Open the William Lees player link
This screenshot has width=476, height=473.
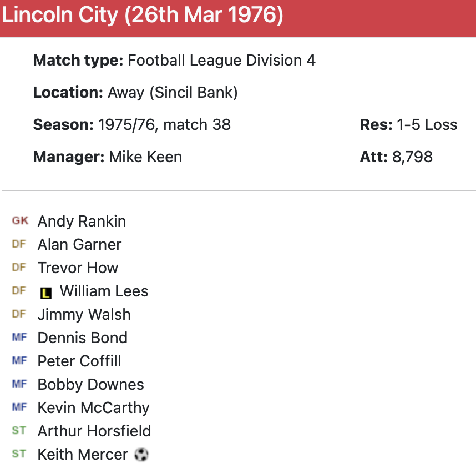(x=104, y=291)
